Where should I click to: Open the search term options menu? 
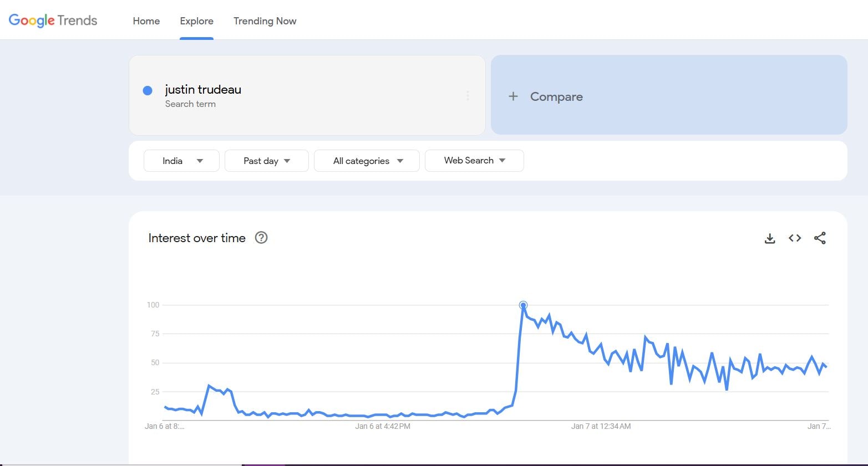click(468, 96)
